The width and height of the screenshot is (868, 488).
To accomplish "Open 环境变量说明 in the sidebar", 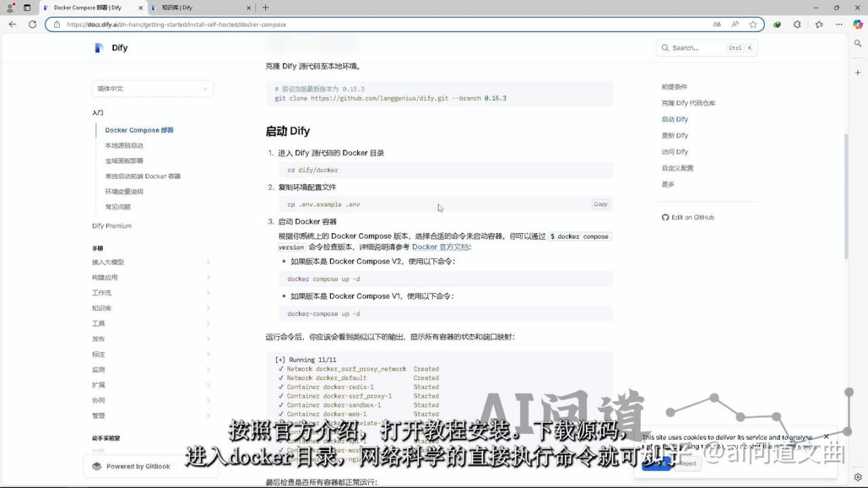I will pos(124,192).
